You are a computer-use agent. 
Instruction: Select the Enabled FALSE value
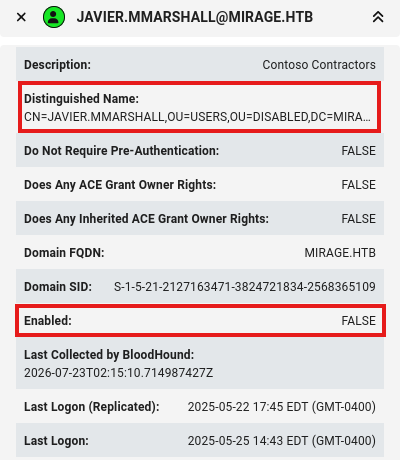[358, 321]
